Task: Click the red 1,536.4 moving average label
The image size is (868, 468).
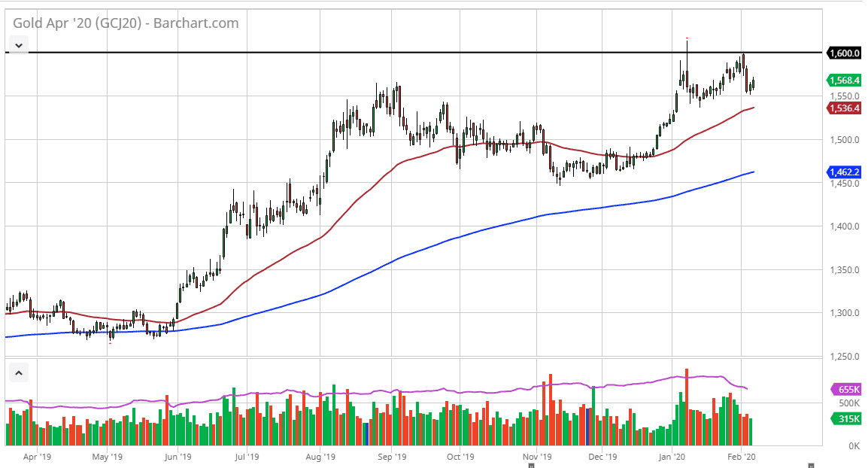Action: (x=845, y=108)
